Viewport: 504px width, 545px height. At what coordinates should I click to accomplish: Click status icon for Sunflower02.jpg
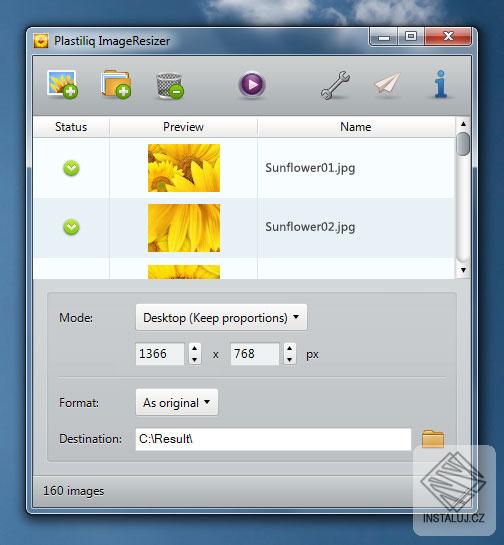click(71, 227)
